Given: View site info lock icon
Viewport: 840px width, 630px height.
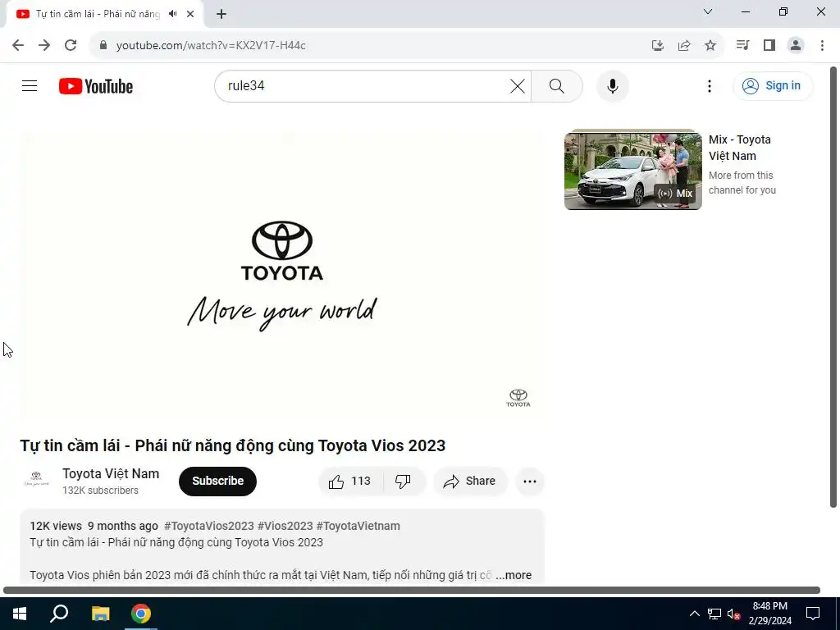Looking at the screenshot, I should point(103,45).
